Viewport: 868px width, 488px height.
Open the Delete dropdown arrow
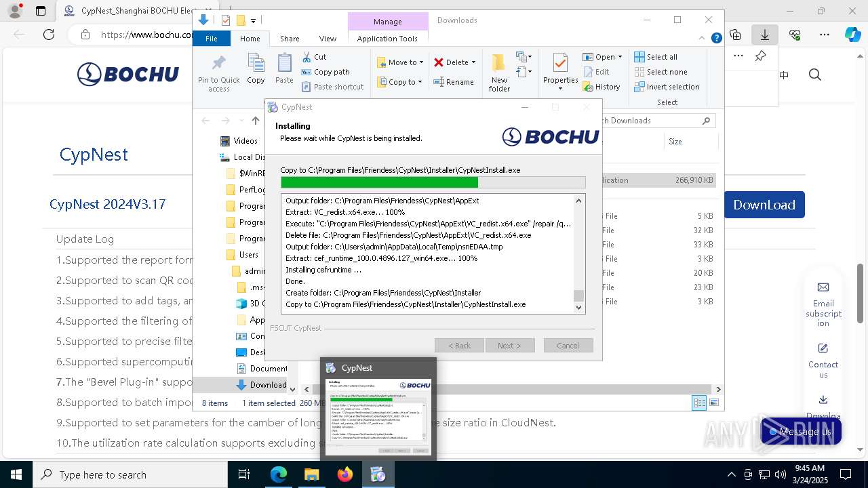coord(473,62)
